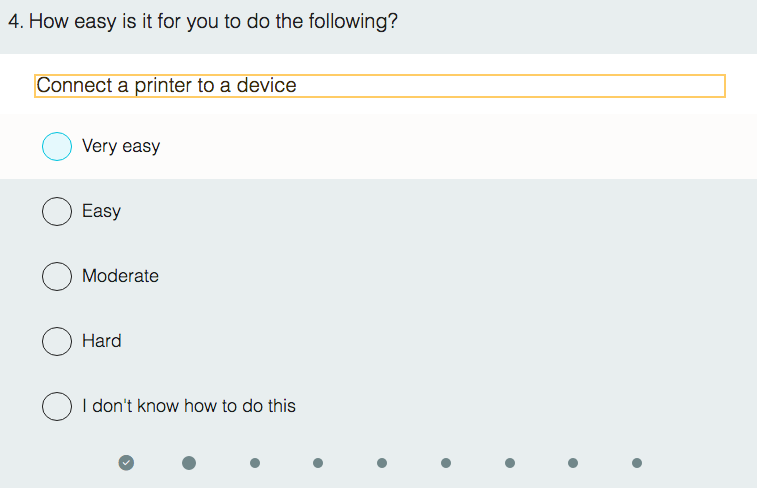
Task: Pick the 'Hard' radio circle
Action: [x=57, y=341]
